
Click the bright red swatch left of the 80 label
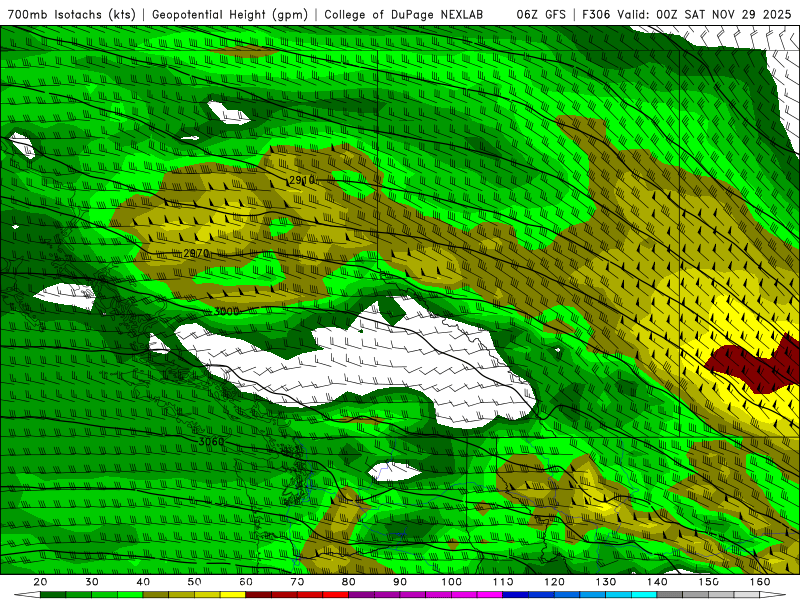click(336, 594)
